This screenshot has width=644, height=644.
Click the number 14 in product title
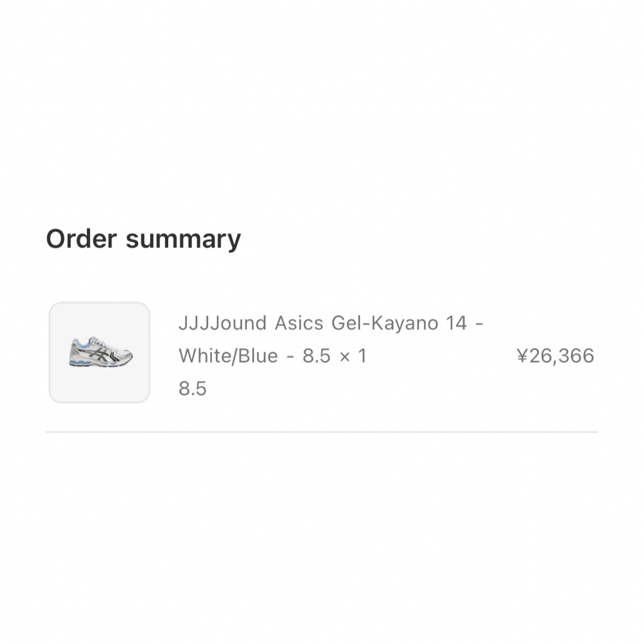click(x=456, y=323)
